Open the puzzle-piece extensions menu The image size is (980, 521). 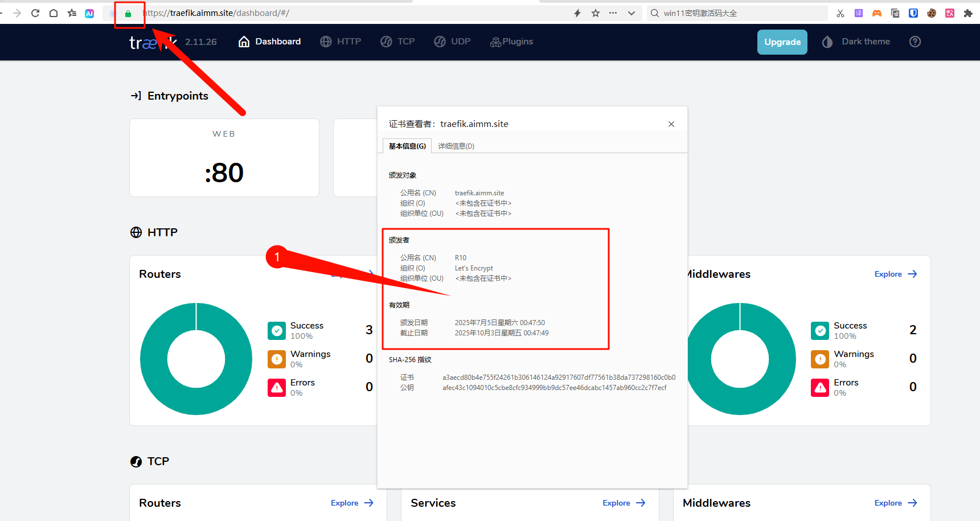[968, 13]
